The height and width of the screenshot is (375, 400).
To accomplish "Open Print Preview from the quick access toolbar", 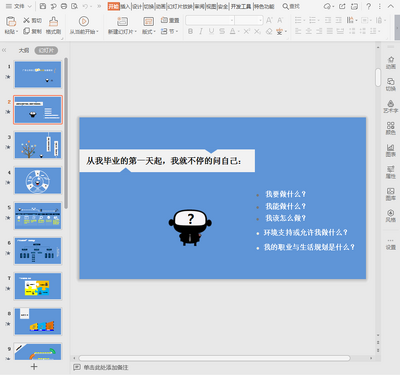I will pos(75,6).
